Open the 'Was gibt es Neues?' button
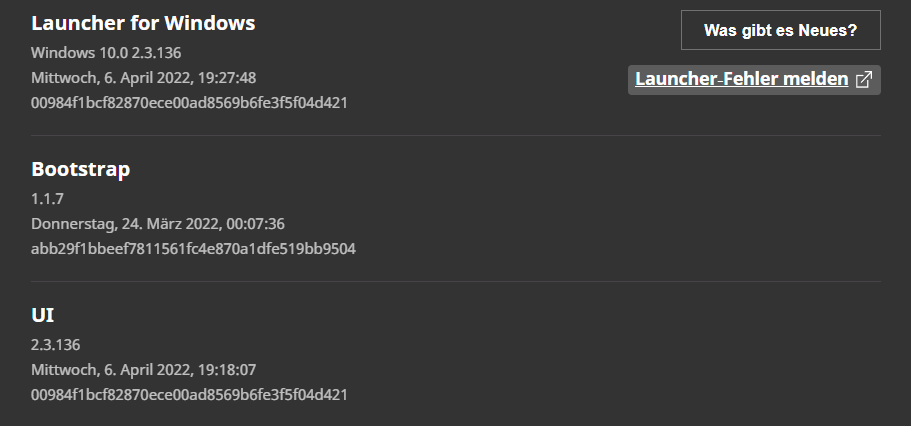This screenshot has width=911, height=426. tap(780, 30)
